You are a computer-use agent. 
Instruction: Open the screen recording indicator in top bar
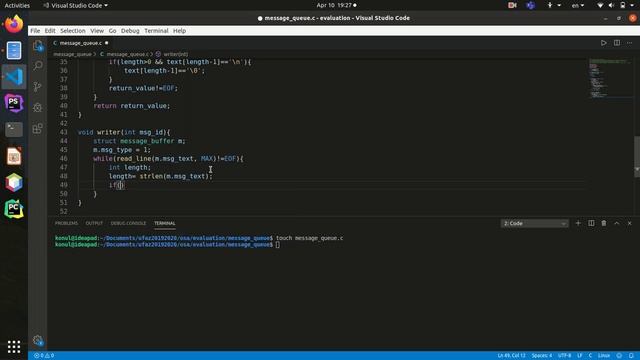tap(512, 5)
